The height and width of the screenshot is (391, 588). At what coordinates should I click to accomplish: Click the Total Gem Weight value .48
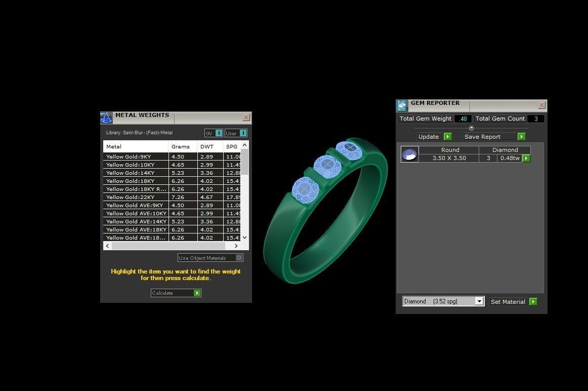[x=463, y=119]
